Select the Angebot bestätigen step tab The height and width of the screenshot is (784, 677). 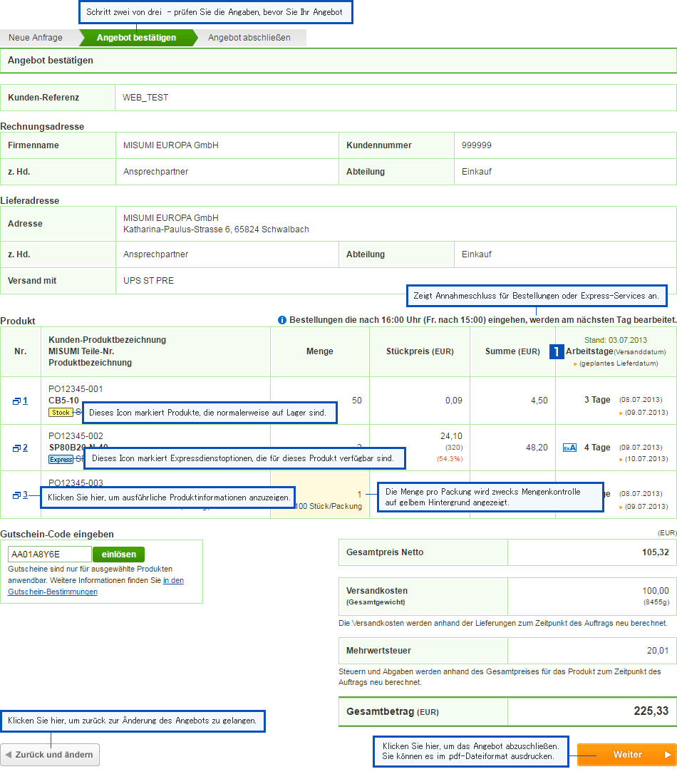137,38
